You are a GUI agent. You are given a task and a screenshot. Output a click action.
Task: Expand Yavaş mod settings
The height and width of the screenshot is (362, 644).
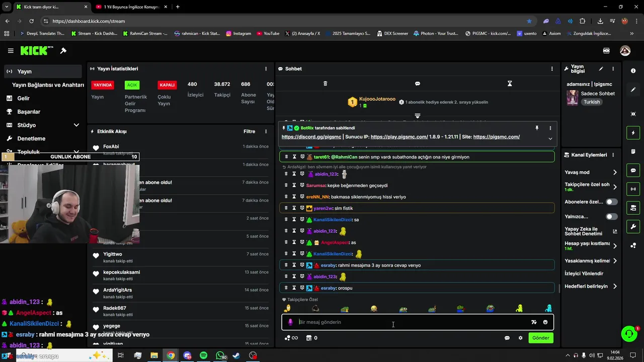point(615,172)
